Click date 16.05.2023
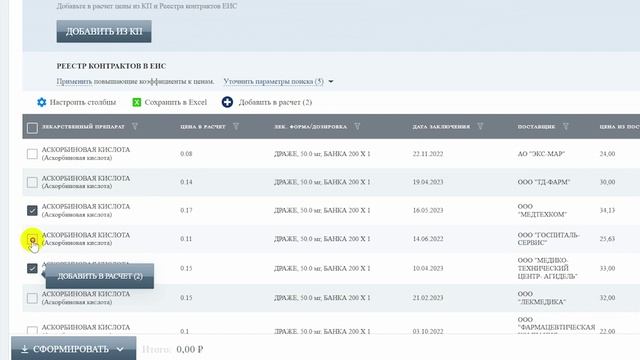The height and width of the screenshot is (360, 640). pos(428,210)
